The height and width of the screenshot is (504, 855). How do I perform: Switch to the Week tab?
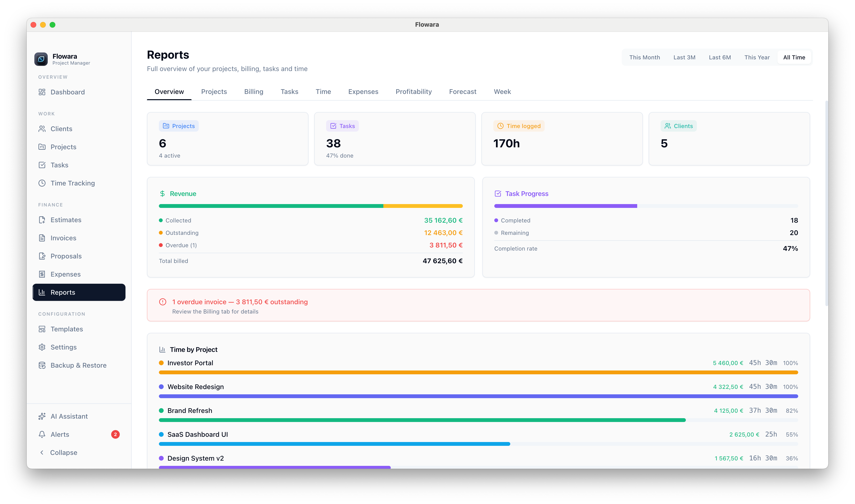coord(502,92)
